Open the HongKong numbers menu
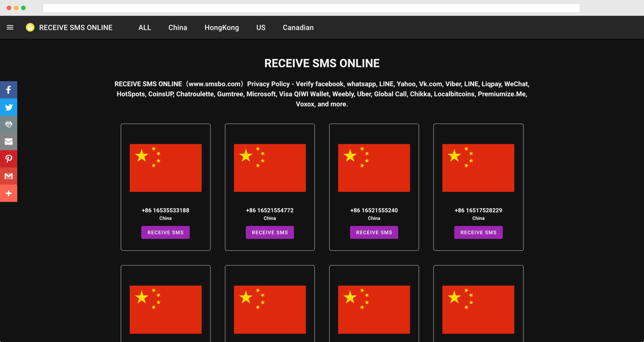The width and height of the screenshot is (644, 342). point(222,28)
